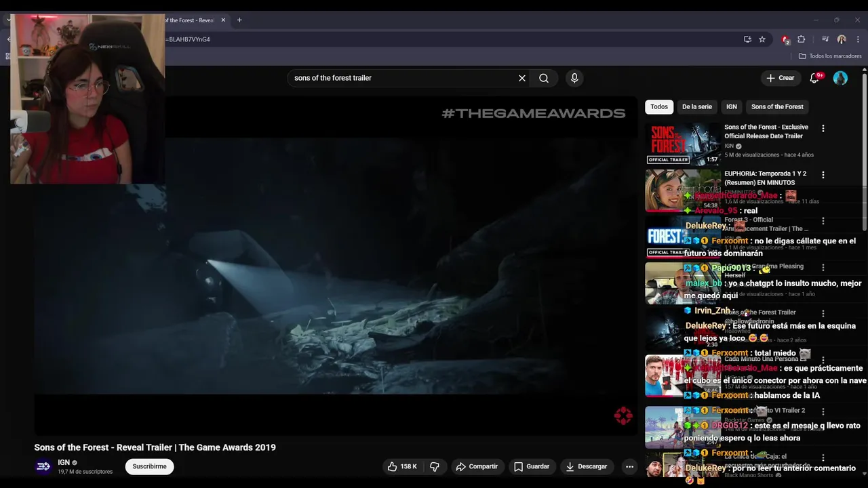Start voice search with microphone

(x=574, y=78)
